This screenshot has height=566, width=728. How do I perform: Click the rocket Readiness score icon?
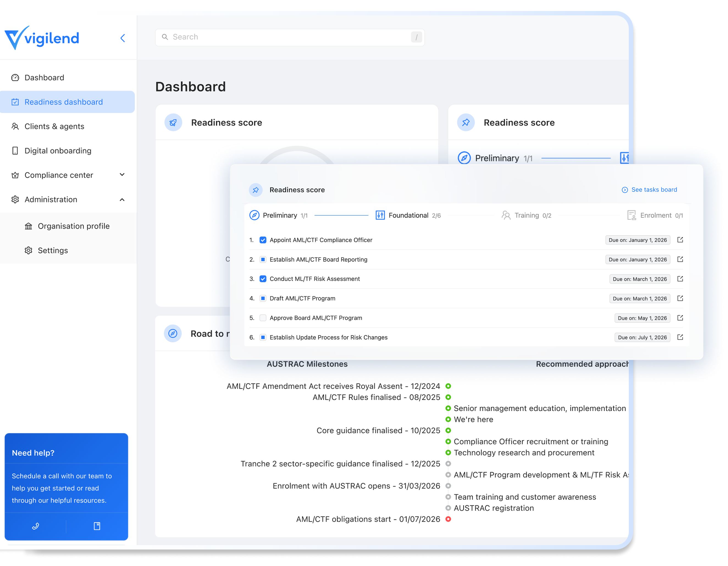click(x=173, y=123)
